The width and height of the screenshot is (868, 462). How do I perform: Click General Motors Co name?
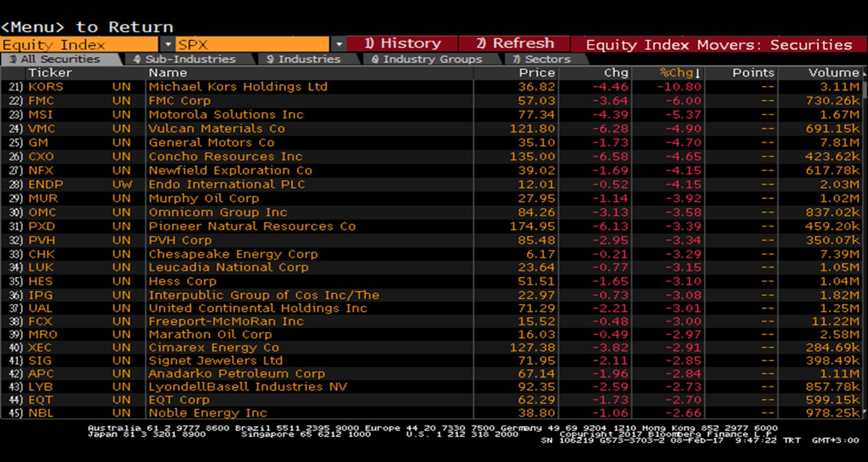[x=211, y=143]
